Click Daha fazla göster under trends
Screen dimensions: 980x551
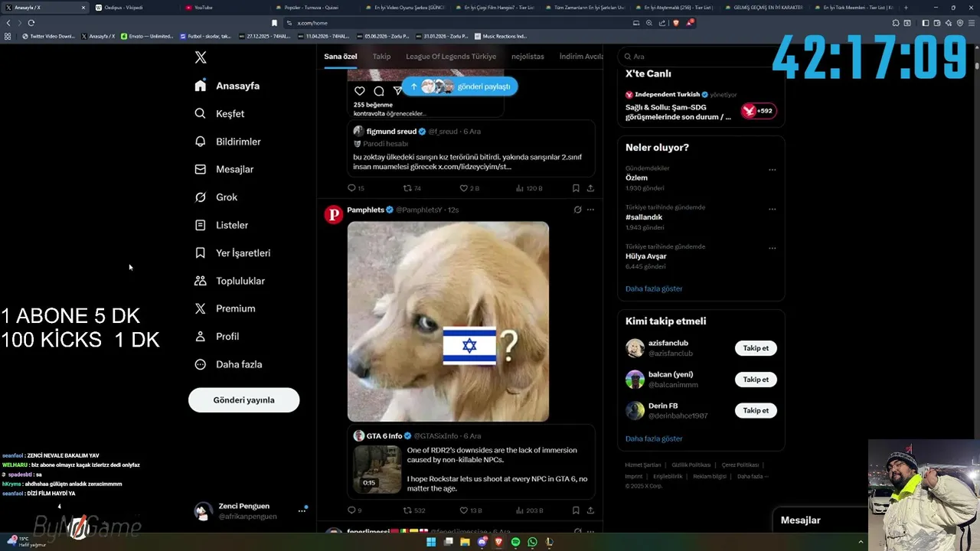tap(654, 289)
